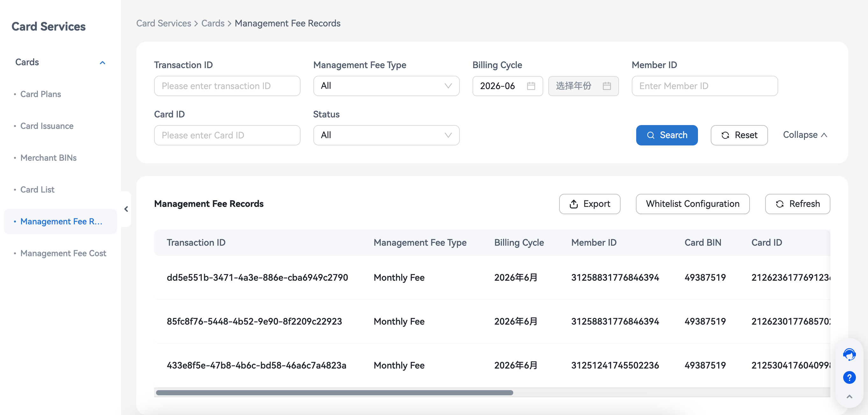Click the Card Services sidebar title
The height and width of the screenshot is (415, 868).
48,26
